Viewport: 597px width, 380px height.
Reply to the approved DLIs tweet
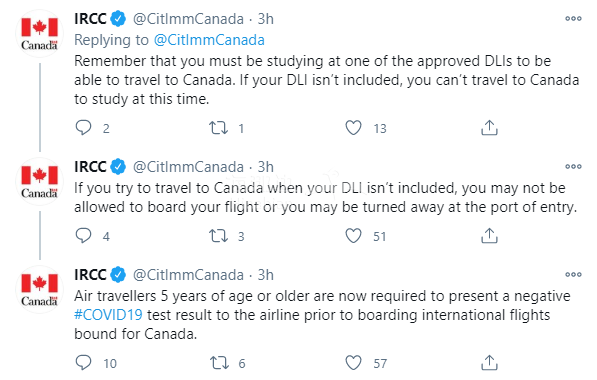(83, 128)
